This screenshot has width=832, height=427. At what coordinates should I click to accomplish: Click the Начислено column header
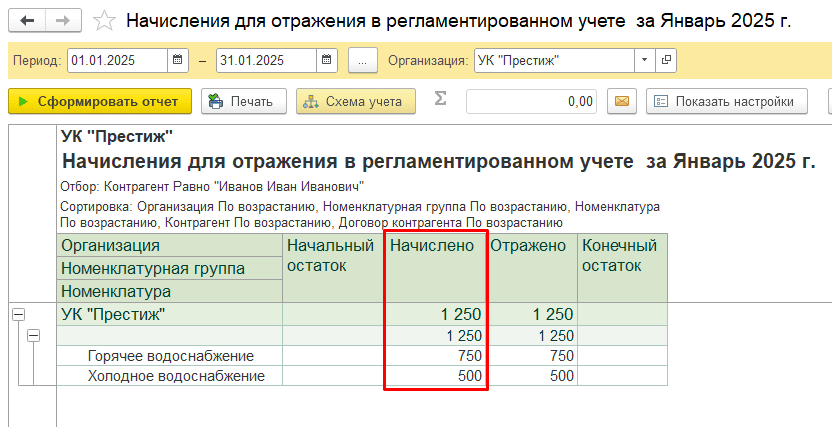(x=435, y=267)
